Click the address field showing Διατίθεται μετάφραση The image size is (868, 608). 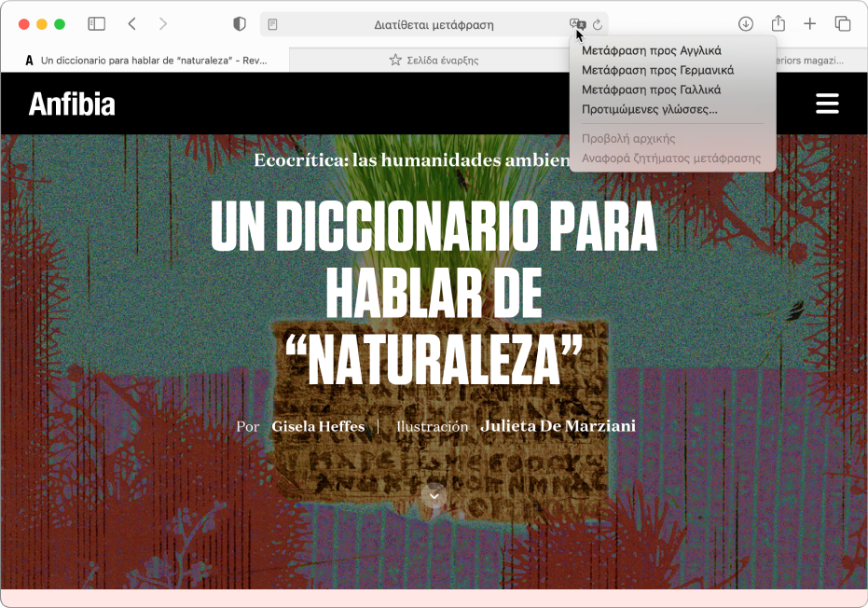click(434, 24)
